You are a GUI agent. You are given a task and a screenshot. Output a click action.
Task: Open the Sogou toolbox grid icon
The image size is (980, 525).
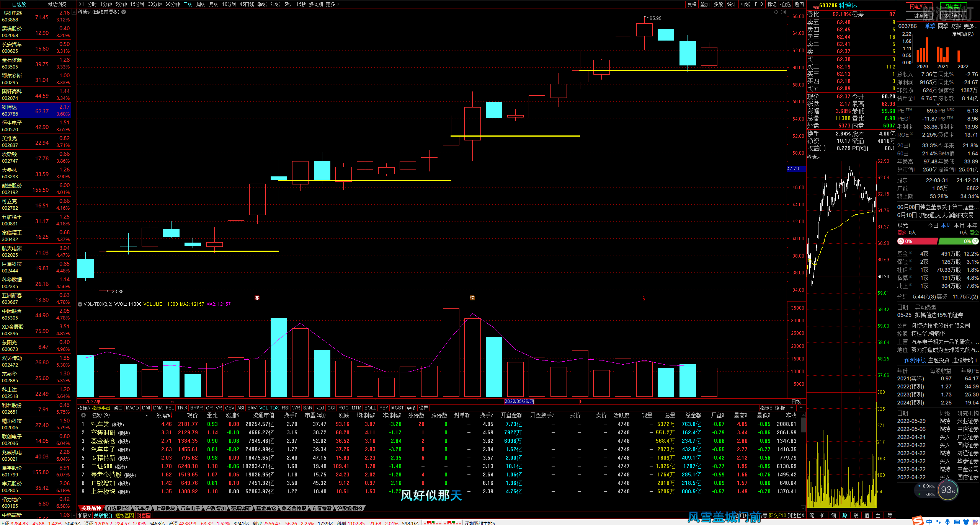click(975, 522)
